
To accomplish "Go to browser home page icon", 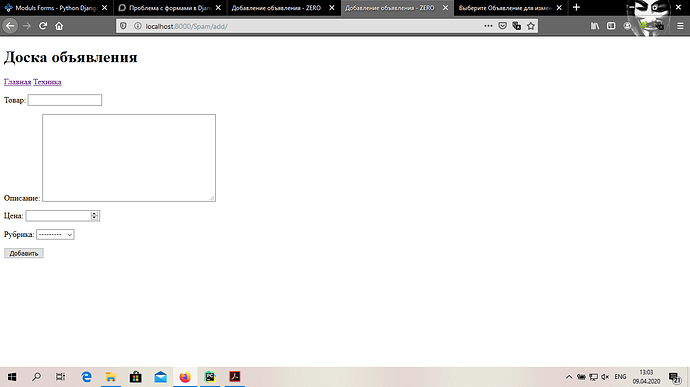I will (59, 26).
